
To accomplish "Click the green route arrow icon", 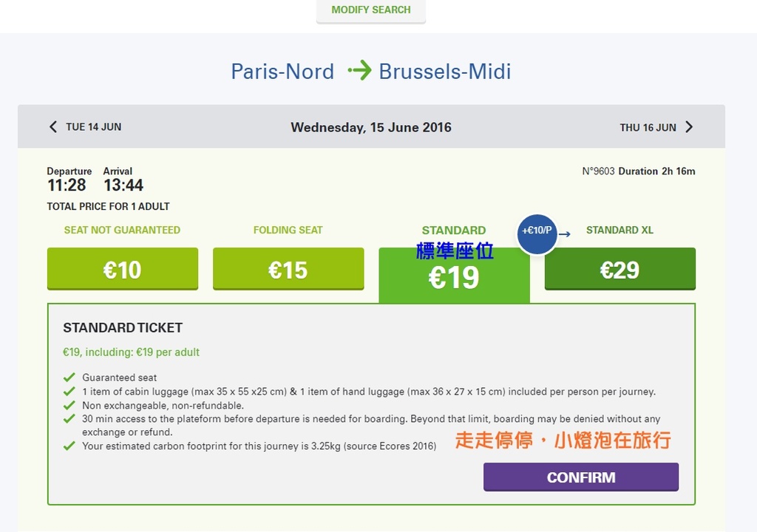I will tap(360, 71).
